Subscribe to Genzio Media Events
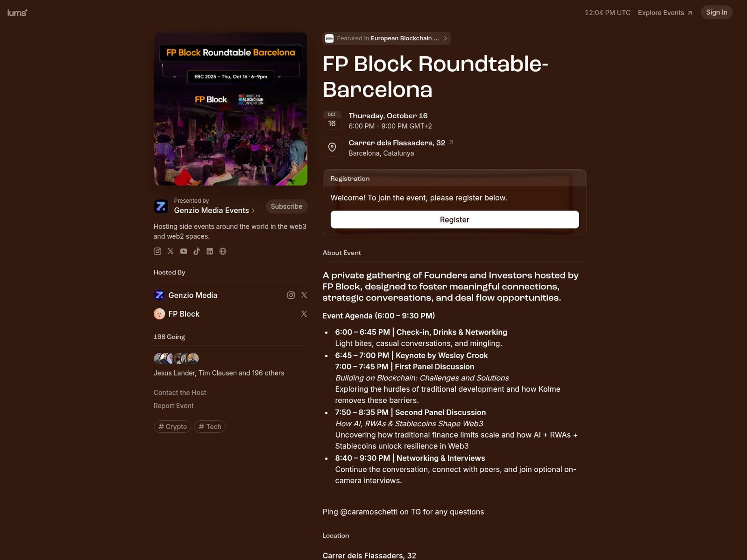This screenshot has width=747, height=560. tap(286, 206)
